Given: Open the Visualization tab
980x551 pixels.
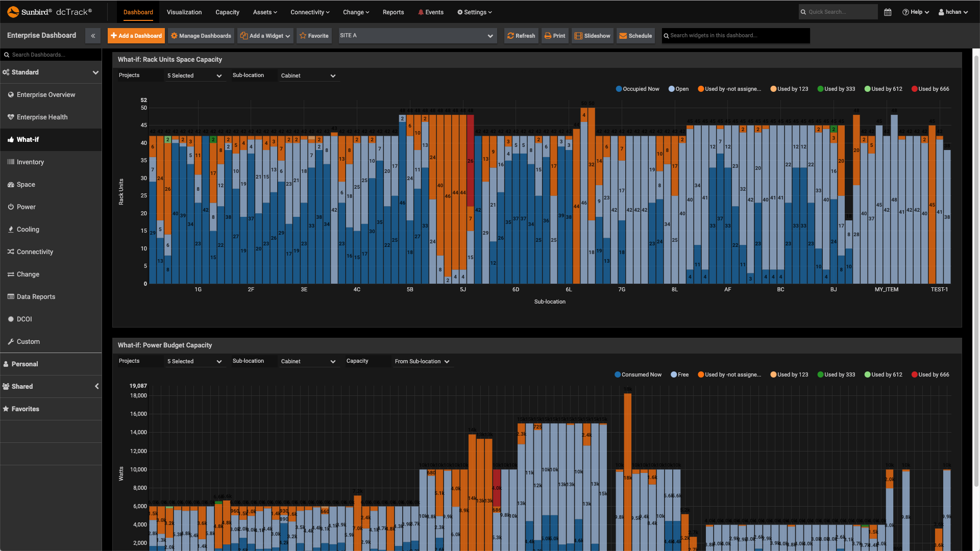Looking at the screenshot, I should 184,12.
